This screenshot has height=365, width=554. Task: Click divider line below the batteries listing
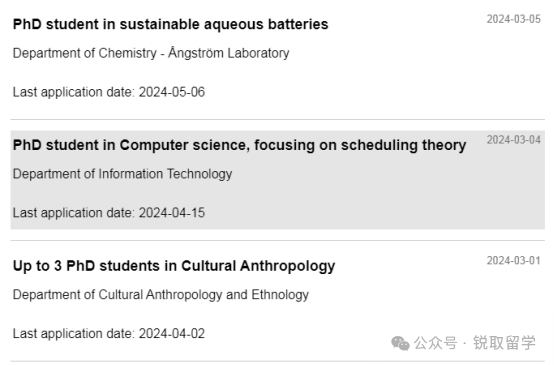click(278, 119)
